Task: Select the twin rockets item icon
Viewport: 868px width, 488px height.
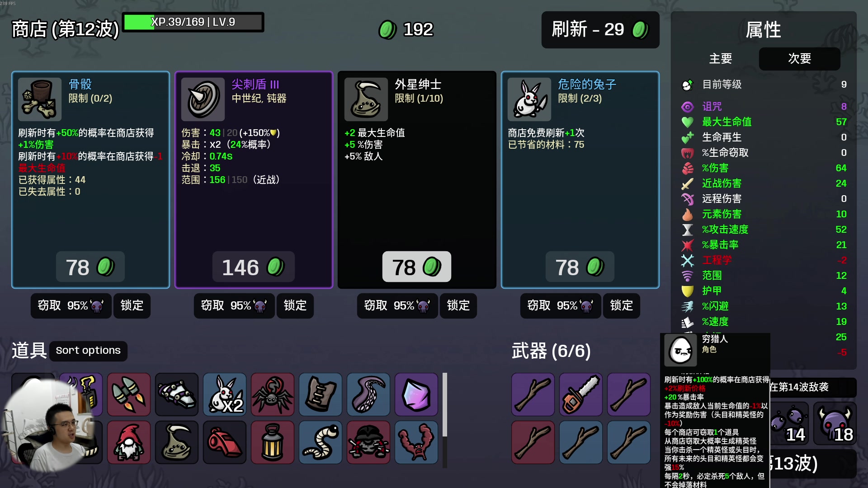Action: pyautogui.click(x=129, y=394)
